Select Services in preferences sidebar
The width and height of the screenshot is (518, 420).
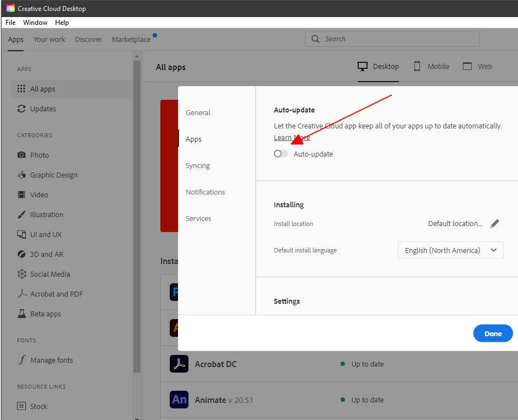point(198,218)
